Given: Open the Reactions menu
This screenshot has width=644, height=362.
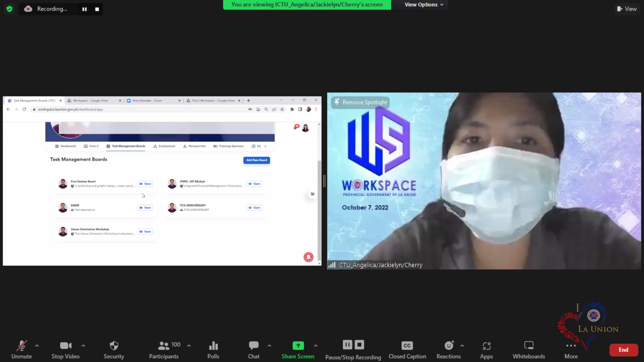Looking at the screenshot, I should tap(449, 350).
